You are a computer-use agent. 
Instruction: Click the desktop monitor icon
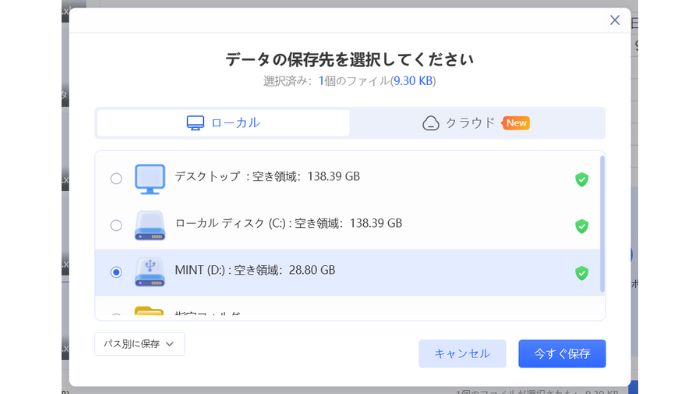click(x=150, y=179)
